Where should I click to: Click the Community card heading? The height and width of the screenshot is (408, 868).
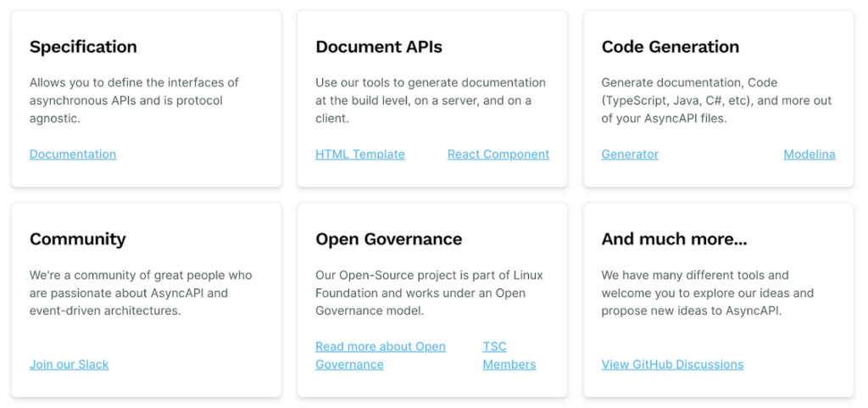click(77, 239)
